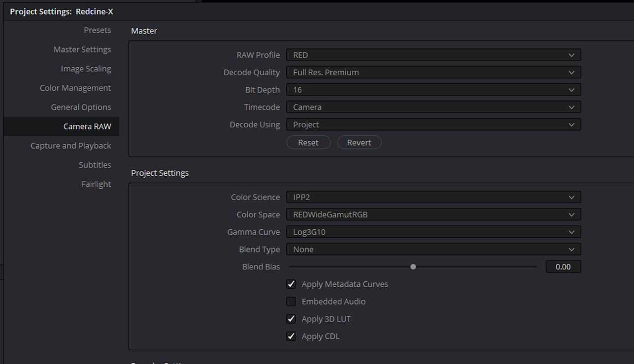The height and width of the screenshot is (364, 634).
Task: Open the RAW Profile dropdown
Action: [x=433, y=55]
